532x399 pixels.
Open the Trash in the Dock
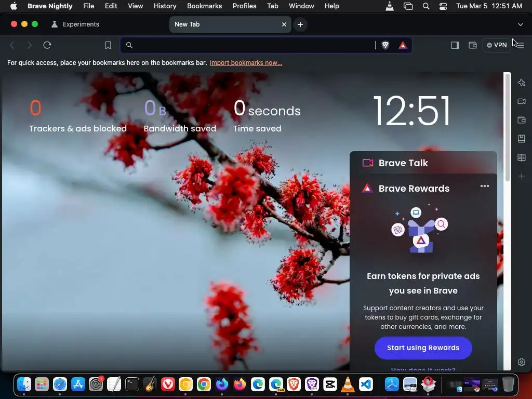[508, 384]
